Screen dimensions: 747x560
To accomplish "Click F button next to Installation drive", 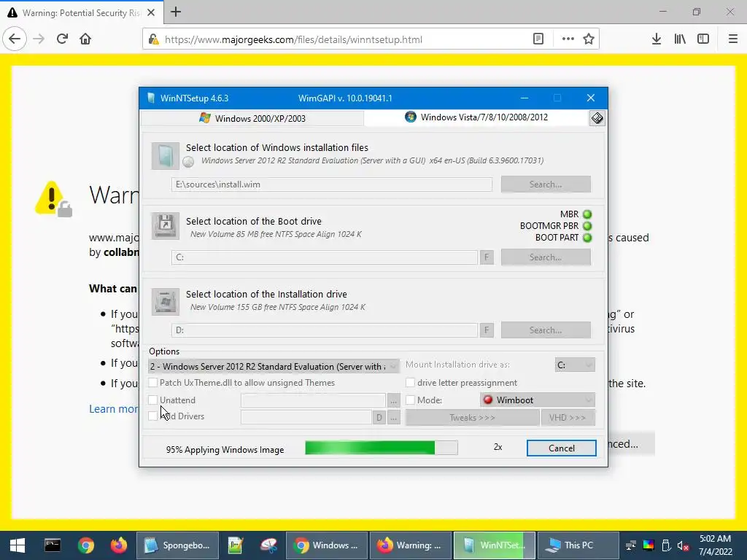I will [487, 330].
